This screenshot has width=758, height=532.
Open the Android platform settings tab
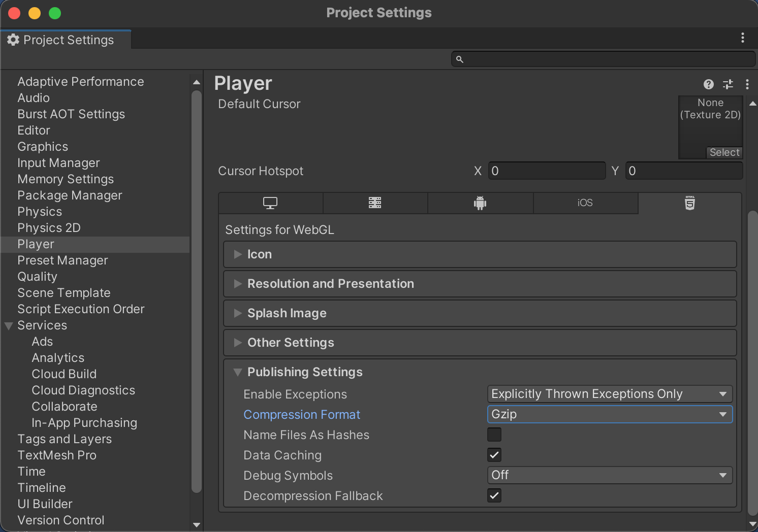point(480,203)
